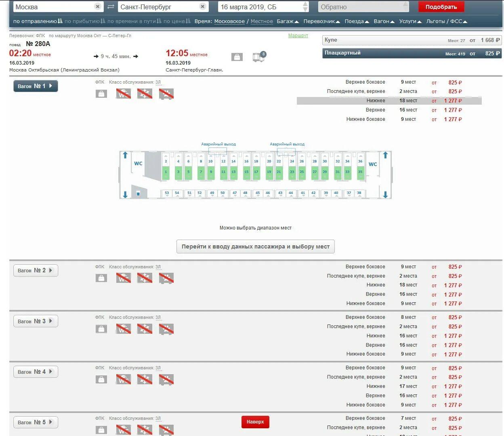Select lower seat 17 on the car map
The width and height of the screenshot is (504, 436).
click(256, 172)
